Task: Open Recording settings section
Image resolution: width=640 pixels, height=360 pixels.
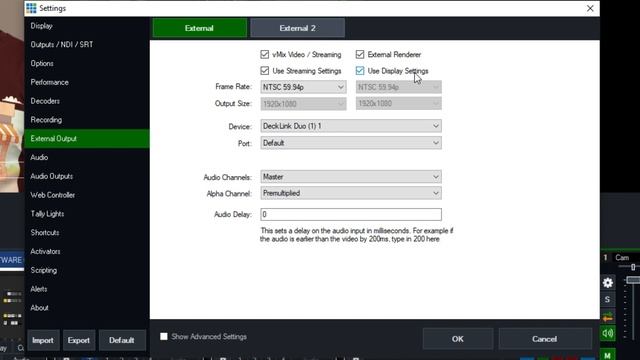Action: 87,120
